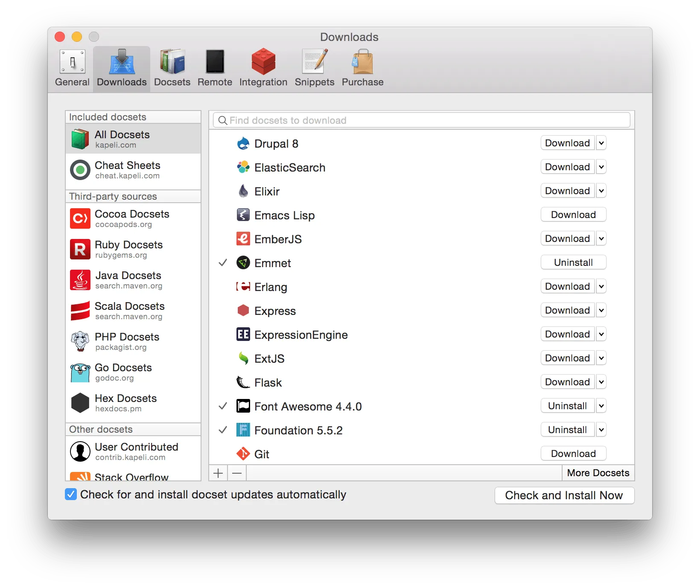Click the plus add button
700x588 pixels.
218,473
